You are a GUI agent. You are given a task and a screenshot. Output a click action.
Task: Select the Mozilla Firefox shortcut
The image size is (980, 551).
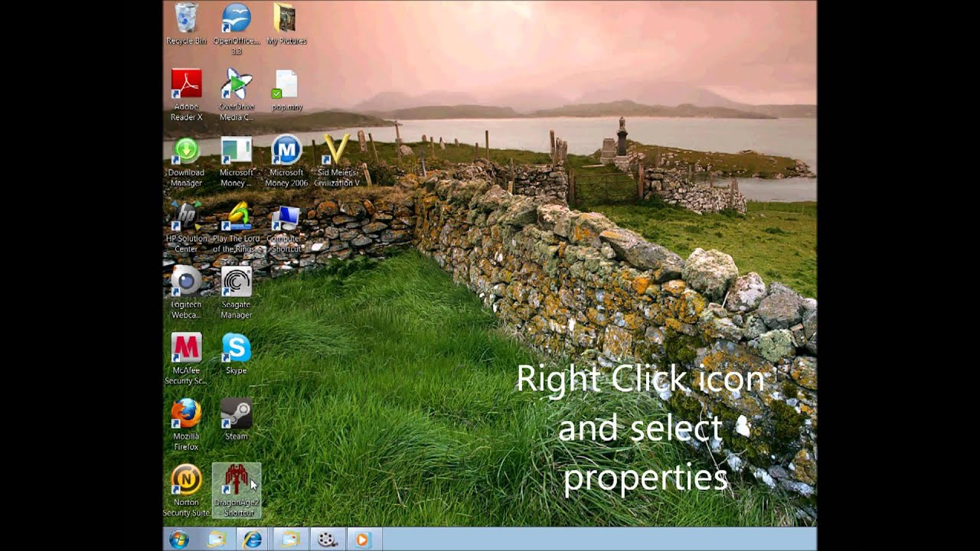[186, 424]
